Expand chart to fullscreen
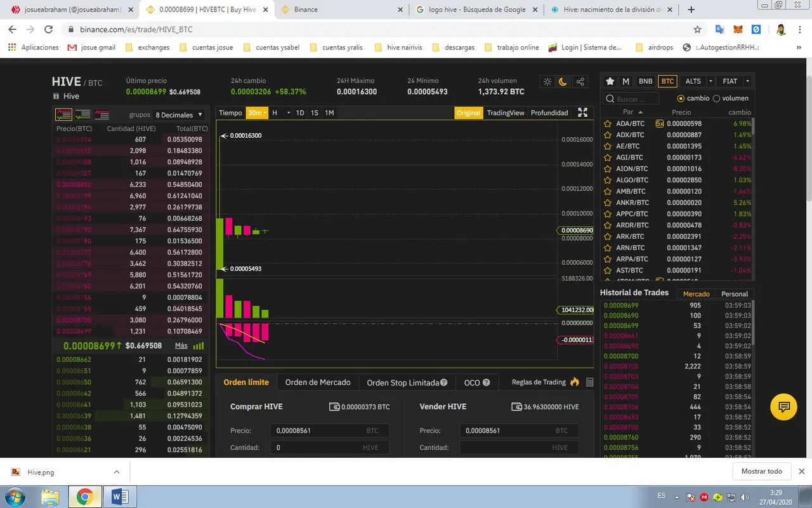The height and width of the screenshot is (508, 812). (x=583, y=112)
